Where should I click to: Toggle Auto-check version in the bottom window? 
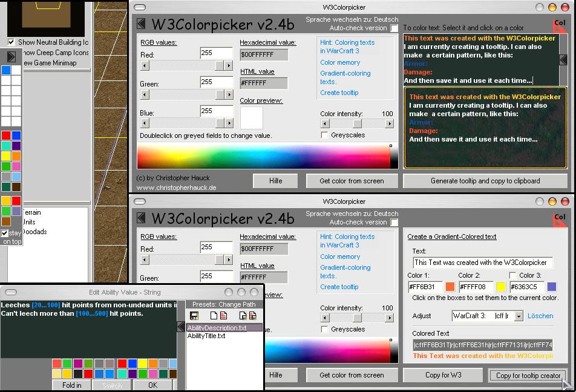394,222
